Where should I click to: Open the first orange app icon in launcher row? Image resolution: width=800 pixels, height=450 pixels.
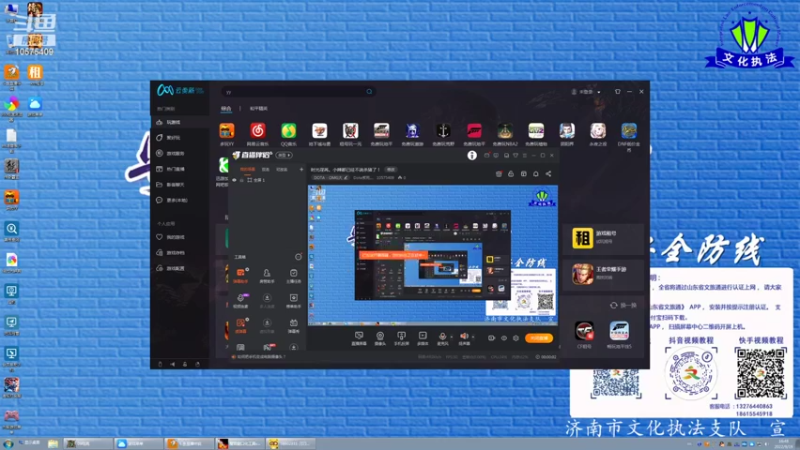[x=227, y=131]
